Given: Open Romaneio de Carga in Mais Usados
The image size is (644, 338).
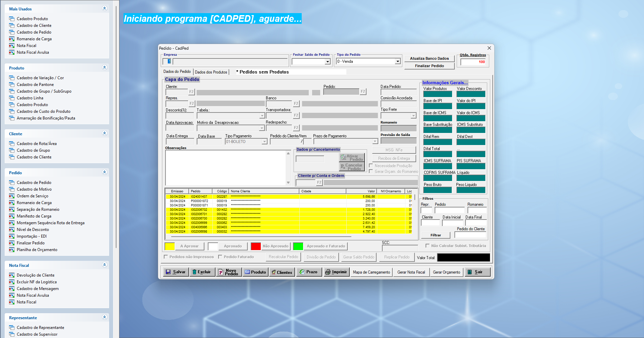Looking at the screenshot, I should tap(34, 39).
